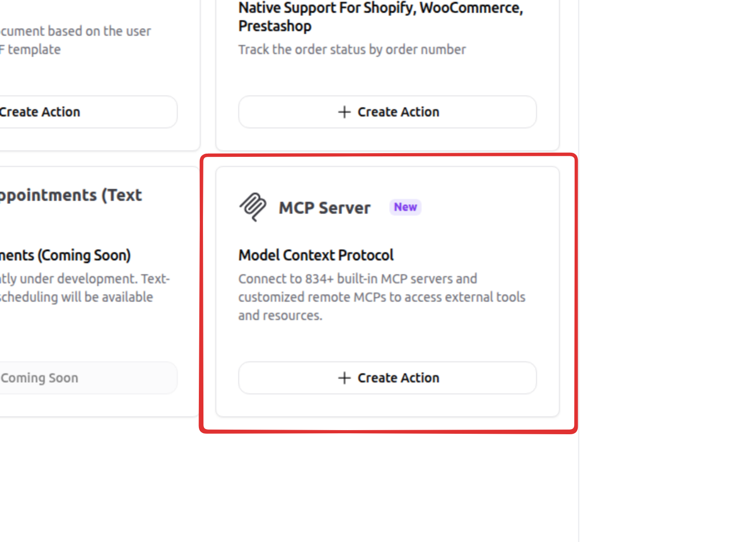Click 'Track the order status by order number' text
The height and width of the screenshot is (542, 756).
(352, 50)
